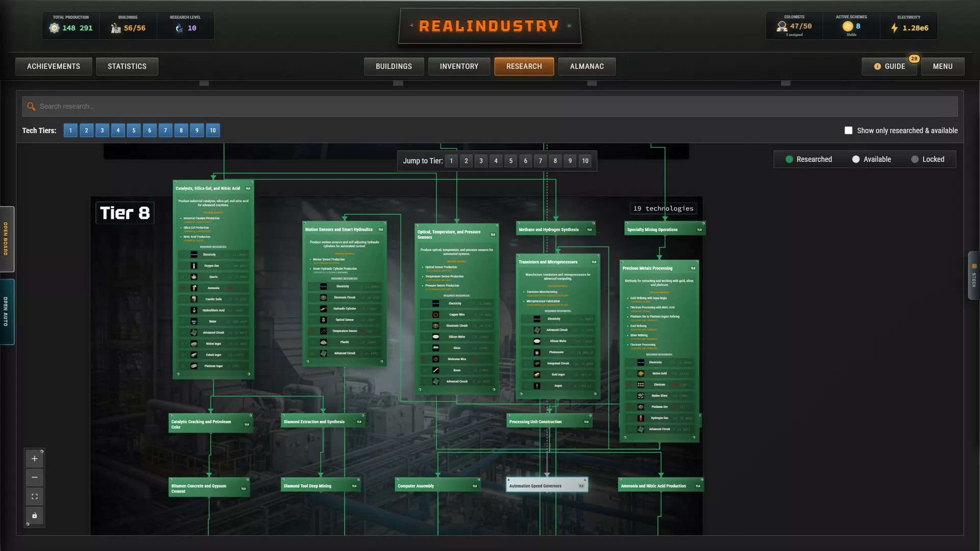Expand Computer Assembly card
This screenshot has height=551, width=980.
438,485
